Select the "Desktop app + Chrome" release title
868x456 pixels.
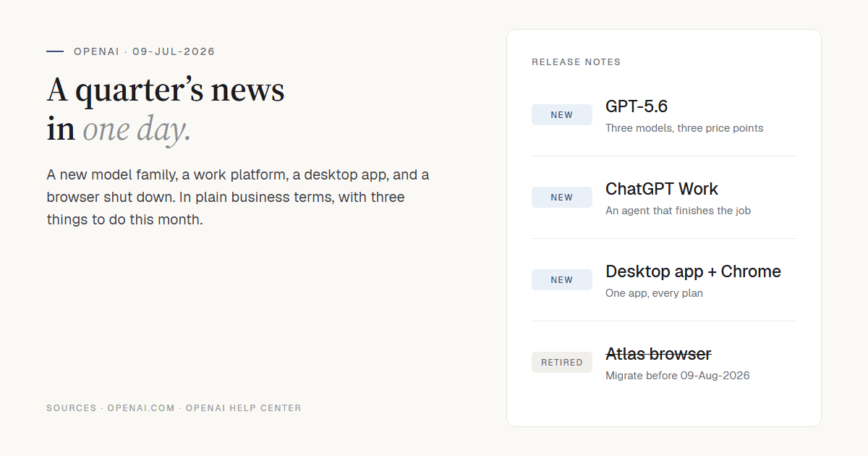693,271
